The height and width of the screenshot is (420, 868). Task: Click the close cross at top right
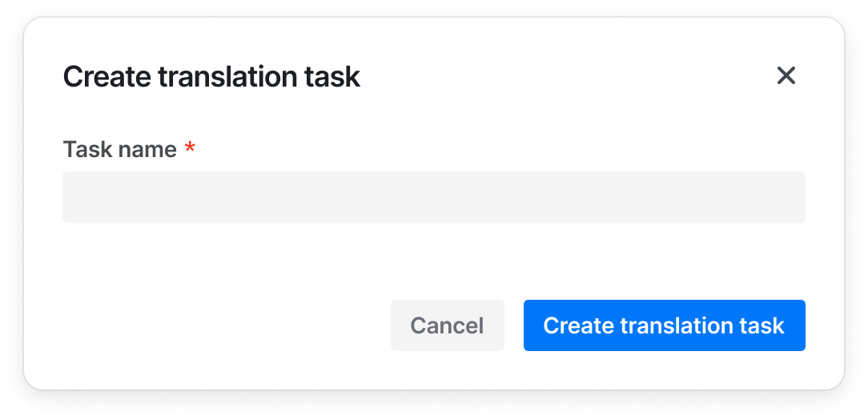786,76
